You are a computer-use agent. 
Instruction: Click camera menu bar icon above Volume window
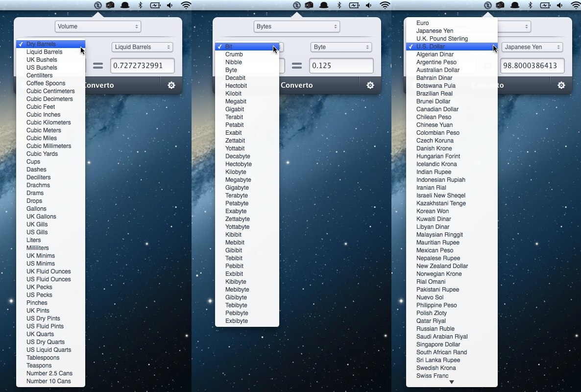coord(110,5)
